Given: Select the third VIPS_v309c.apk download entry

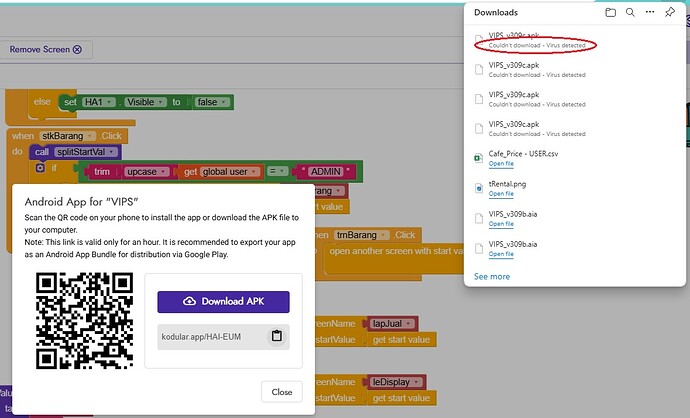Looking at the screenshot, I should click(574, 99).
